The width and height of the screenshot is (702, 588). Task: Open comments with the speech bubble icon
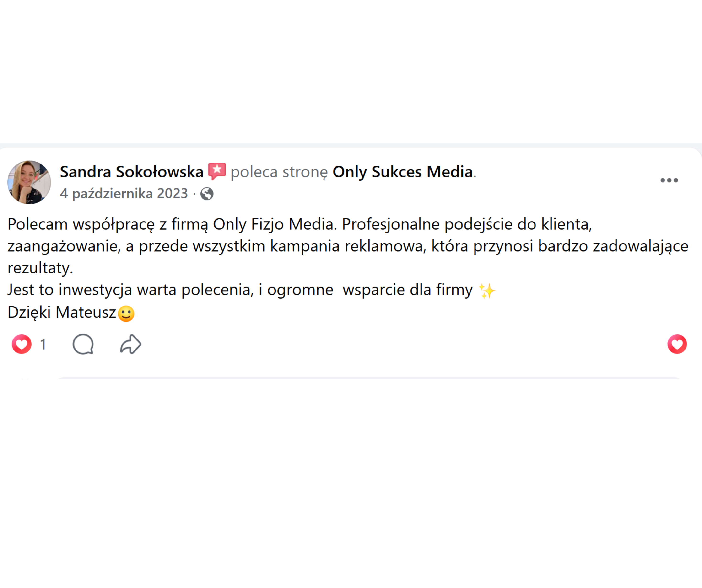coord(83,344)
